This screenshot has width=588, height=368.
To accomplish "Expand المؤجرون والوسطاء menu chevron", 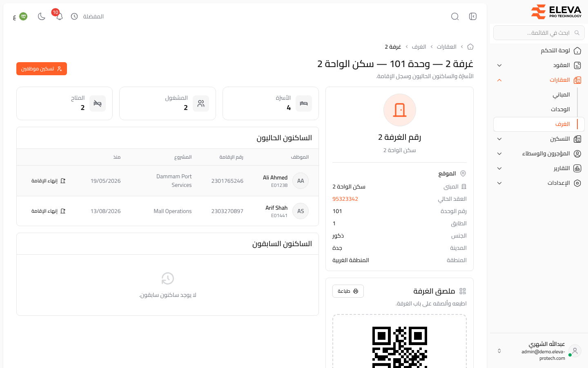I will click(499, 154).
